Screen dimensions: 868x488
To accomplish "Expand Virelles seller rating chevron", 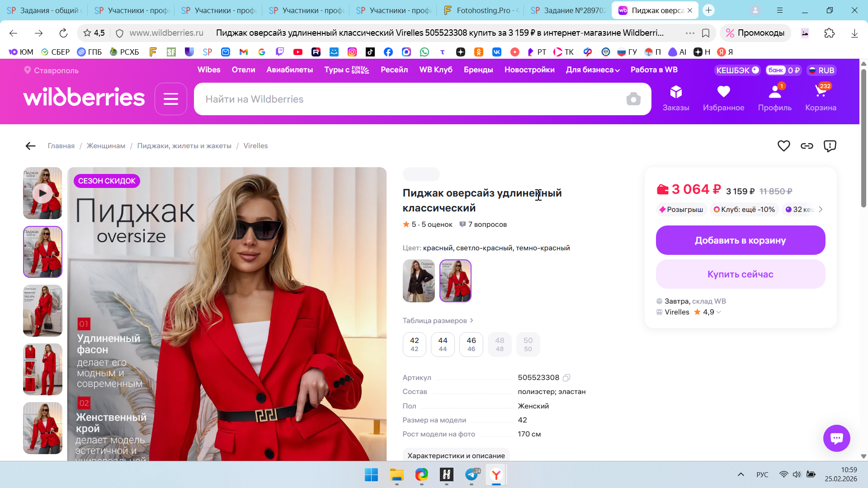I will click(x=719, y=312).
